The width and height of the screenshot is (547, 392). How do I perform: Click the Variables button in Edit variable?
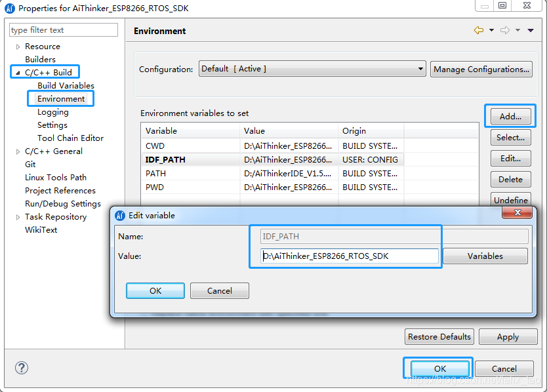tap(485, 256)
